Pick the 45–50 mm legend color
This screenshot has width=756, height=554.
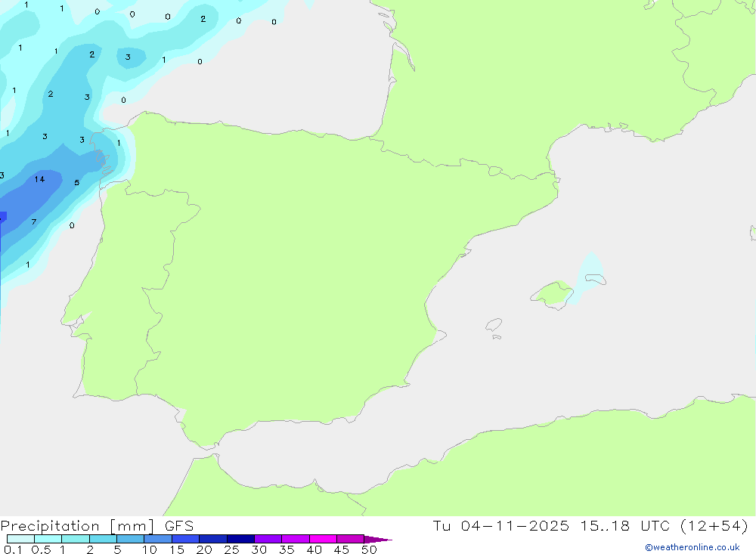350,539
